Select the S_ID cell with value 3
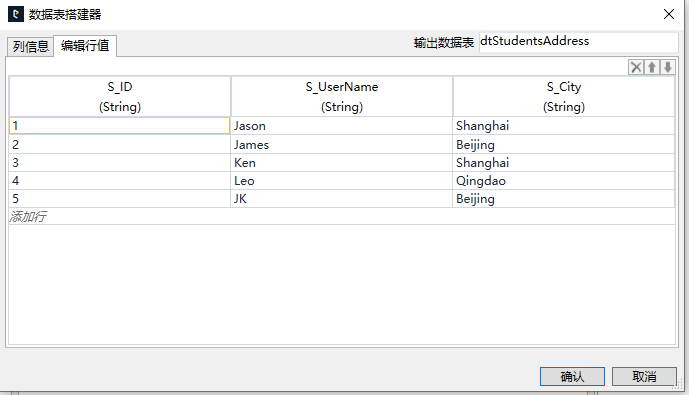689x395 pixels. pyautogui.click(x=120, y=163)
